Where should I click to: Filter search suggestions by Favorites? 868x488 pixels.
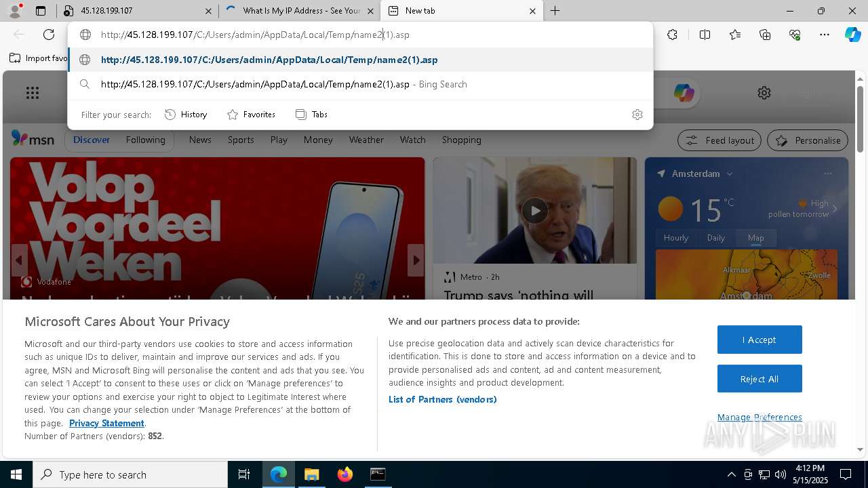251,115
